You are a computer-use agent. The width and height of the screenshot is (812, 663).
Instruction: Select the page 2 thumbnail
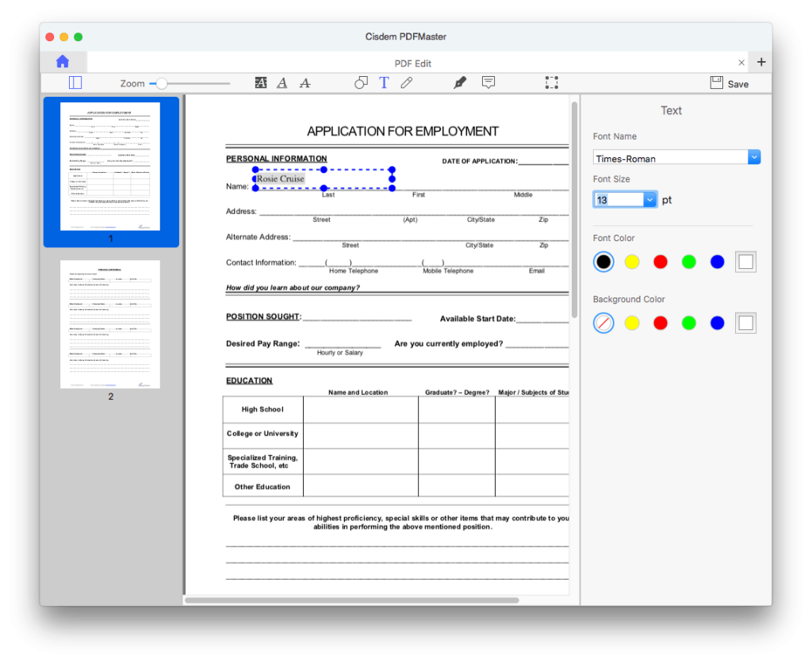click(x=110, y=324)
